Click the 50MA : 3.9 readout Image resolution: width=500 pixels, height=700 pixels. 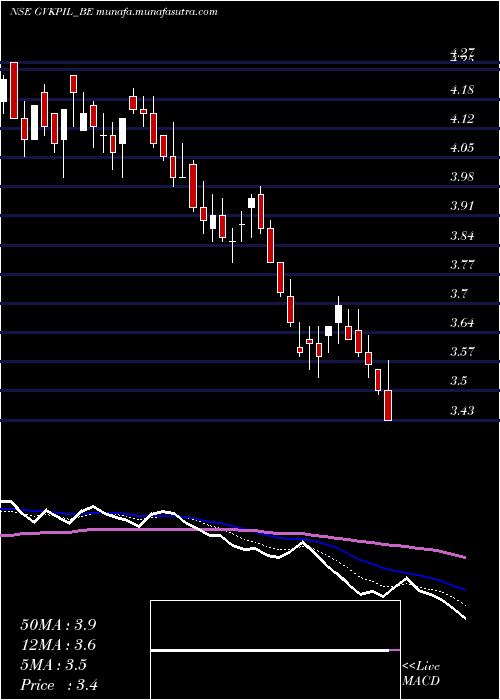[58, 625]
